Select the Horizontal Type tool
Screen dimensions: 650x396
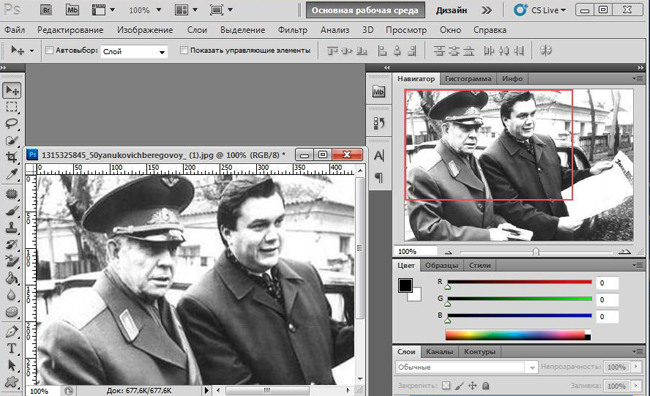pyautogui.click(x=12, y=348)
